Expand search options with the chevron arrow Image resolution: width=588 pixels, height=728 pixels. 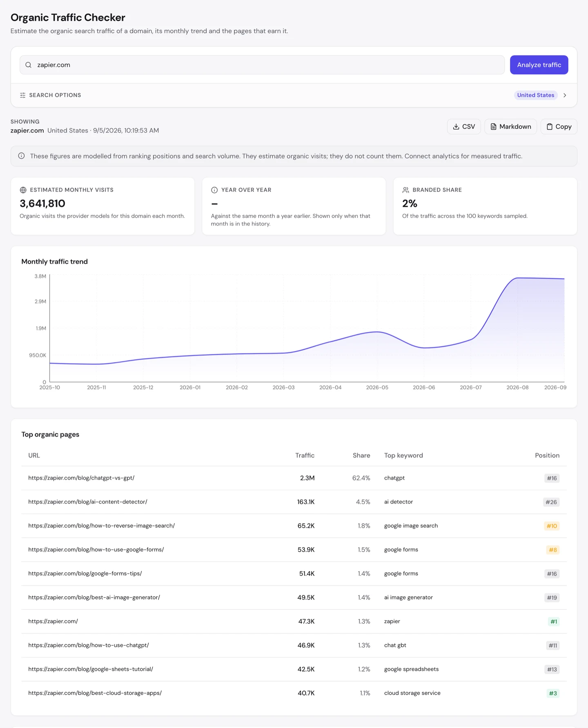click(x=565, y=95)
